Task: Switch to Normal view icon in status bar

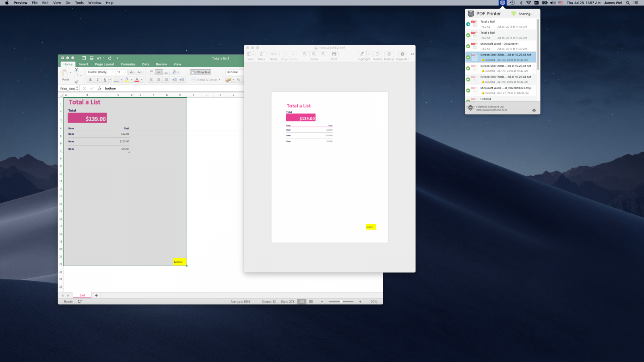Action: pos(301,302)
